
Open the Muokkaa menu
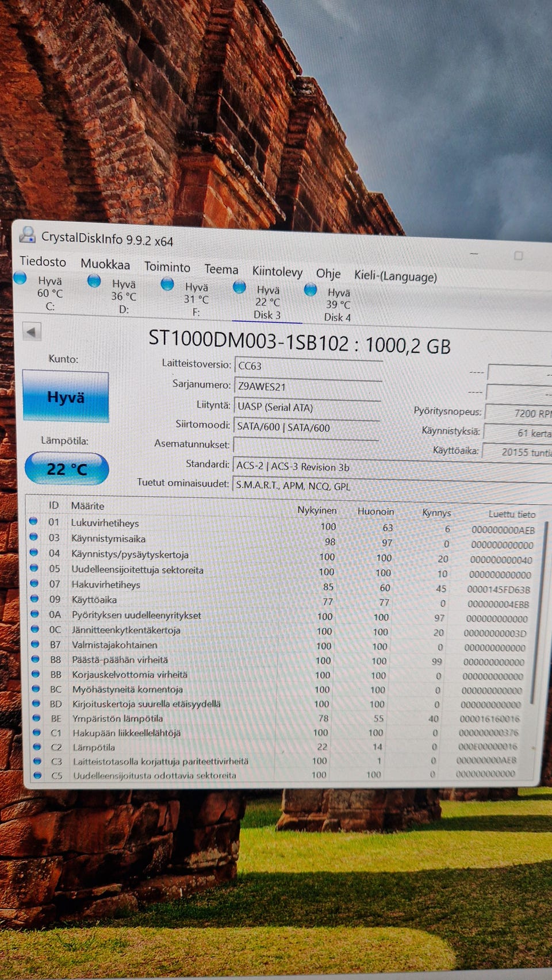pyautogui.click(x=105, y=264)
